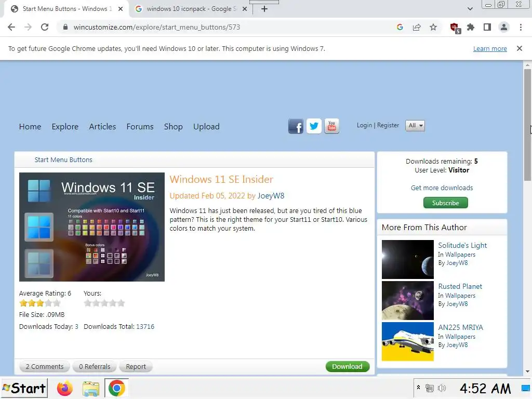Click Get more downloads link

(x=442, y=188)
